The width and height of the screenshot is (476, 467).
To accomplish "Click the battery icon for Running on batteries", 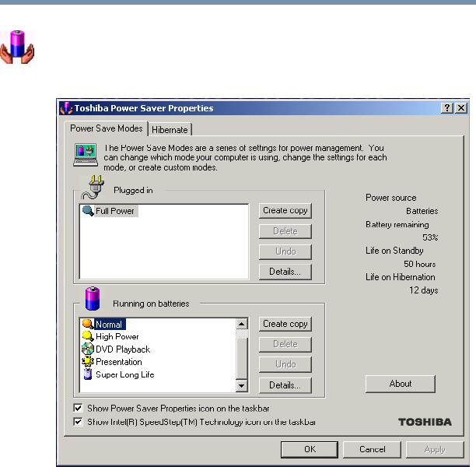I will point(93,299).
